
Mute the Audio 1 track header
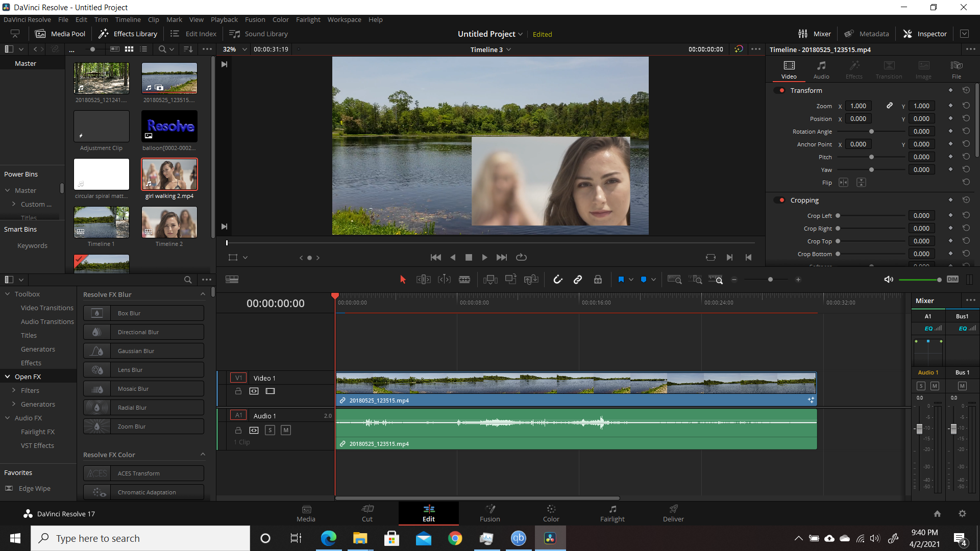[286, 430]
